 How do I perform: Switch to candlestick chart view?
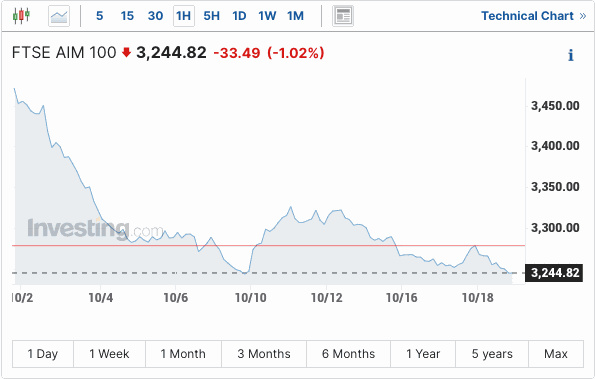21,16
